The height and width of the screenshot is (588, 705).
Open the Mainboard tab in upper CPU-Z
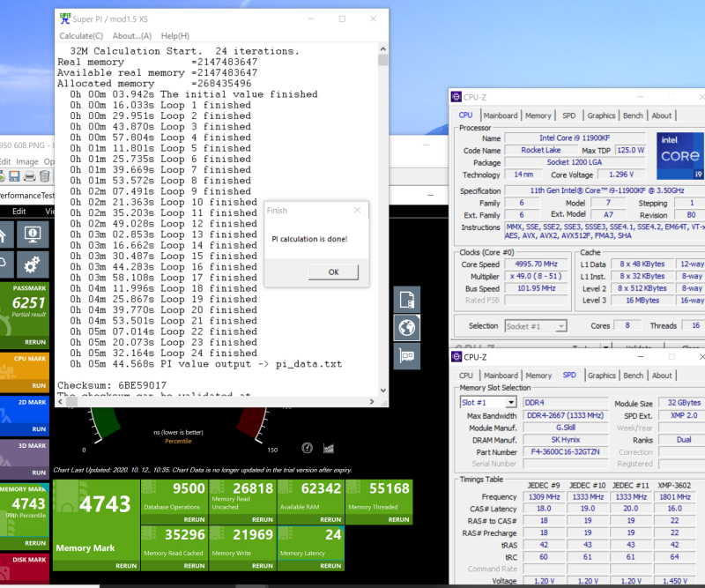pos(501,115)
